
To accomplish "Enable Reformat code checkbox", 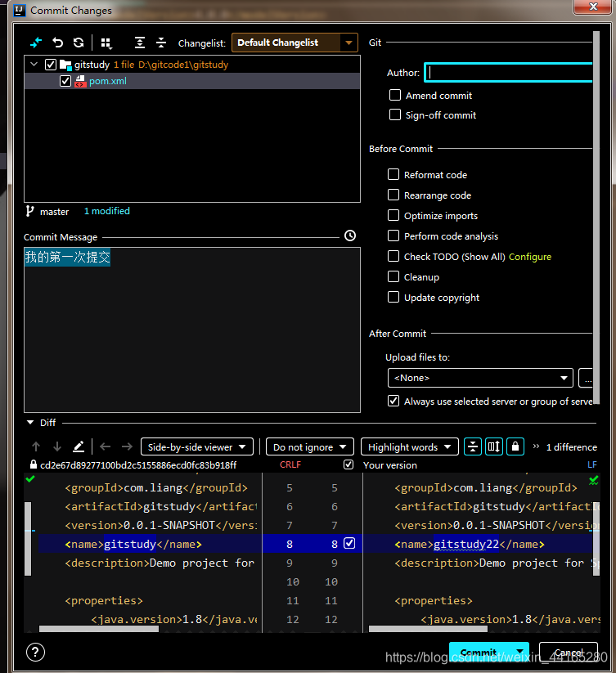I will pos(393,174).
